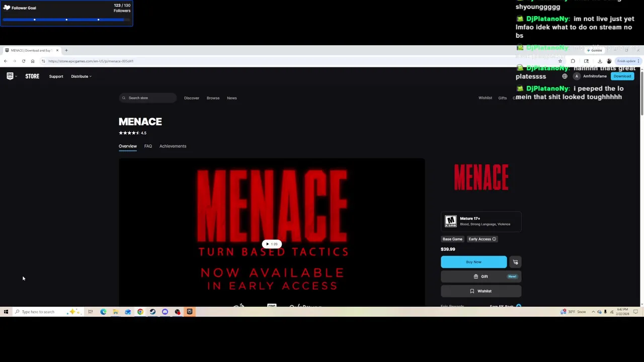Open Steam from taskbar
This screenshot has width=644, height=362.
click(x=152, y=312)
